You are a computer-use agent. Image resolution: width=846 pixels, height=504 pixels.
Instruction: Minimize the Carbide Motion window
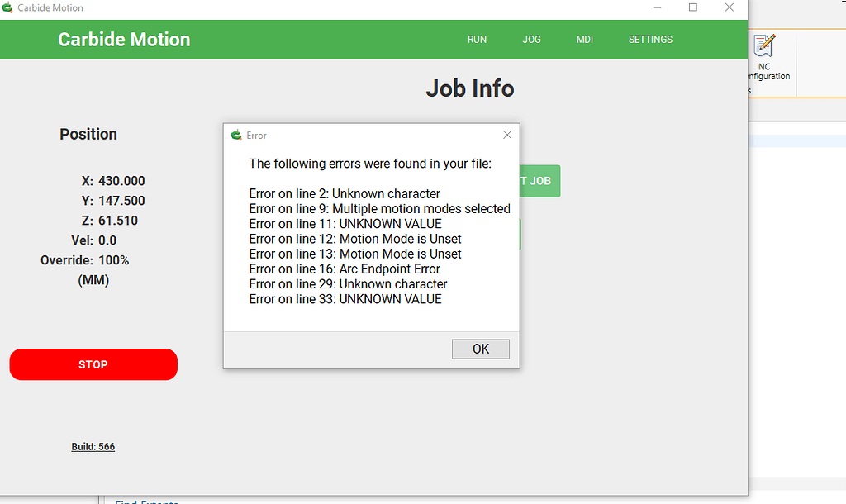coord(655,7)
